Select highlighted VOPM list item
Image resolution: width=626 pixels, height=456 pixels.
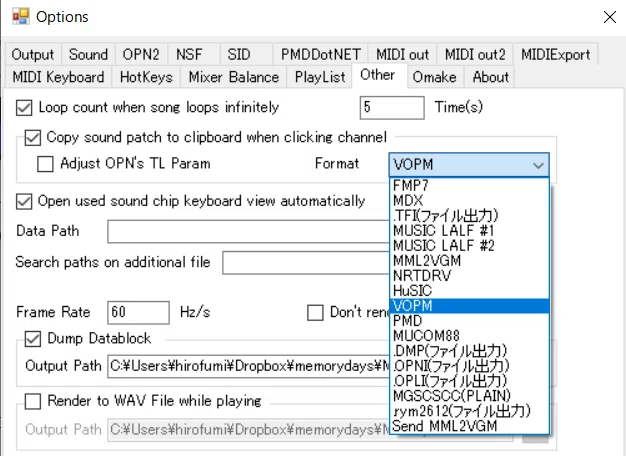coord(469,306)
